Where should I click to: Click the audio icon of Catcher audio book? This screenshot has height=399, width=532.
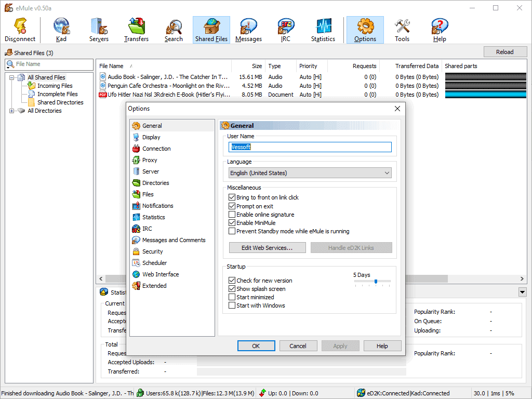click(103, 77)
